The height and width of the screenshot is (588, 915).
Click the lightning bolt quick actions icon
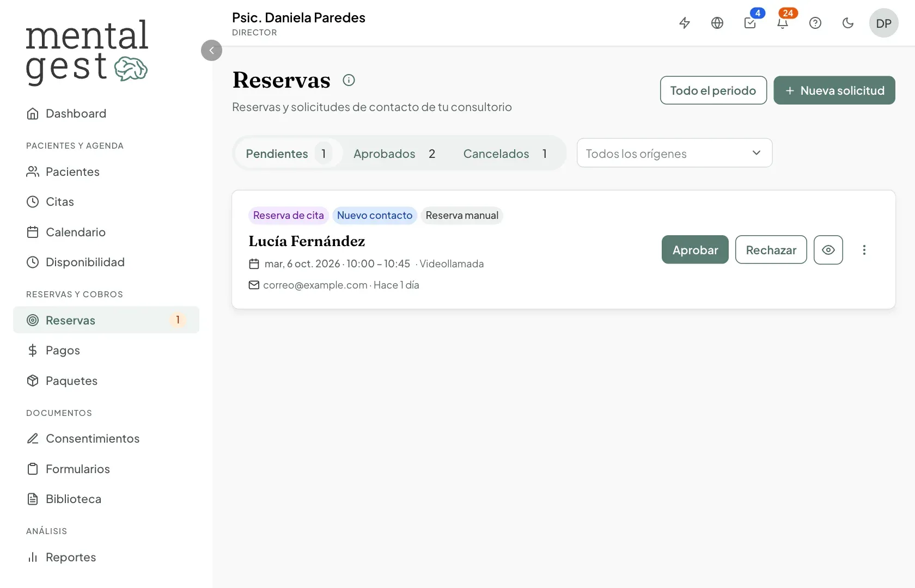pyautogui.click(x=685, y=23)
